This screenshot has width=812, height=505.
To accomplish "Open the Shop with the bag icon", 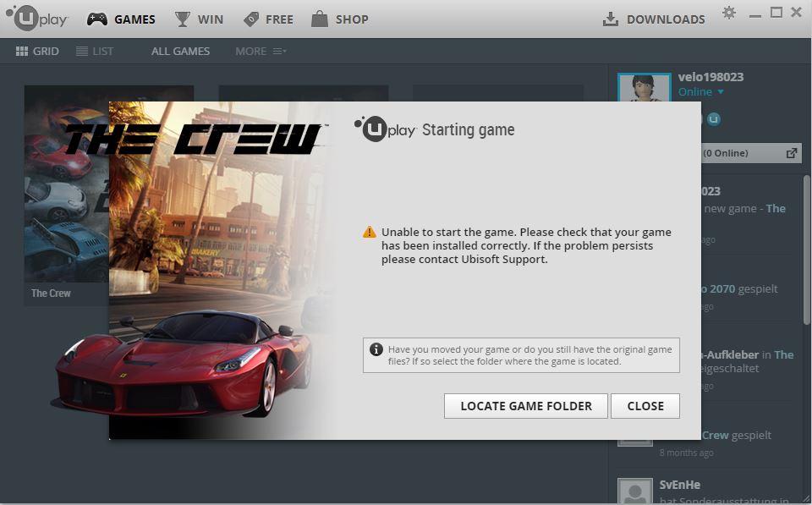I will (340, 19).
